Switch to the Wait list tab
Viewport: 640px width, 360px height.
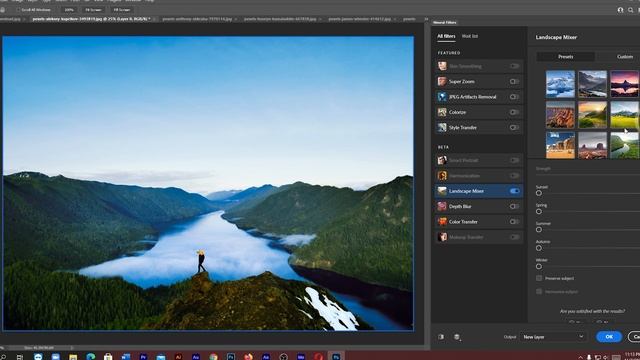pyautogui.click(x=469, y=36)
